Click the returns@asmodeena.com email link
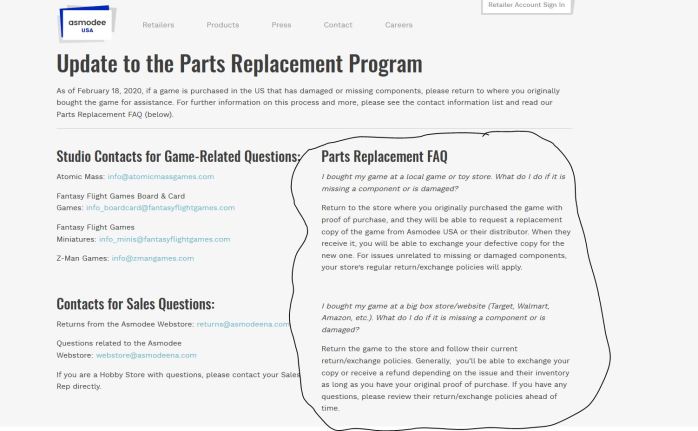Screen dimensions: 698x431 pyautogui.click(x=243, y=324)
